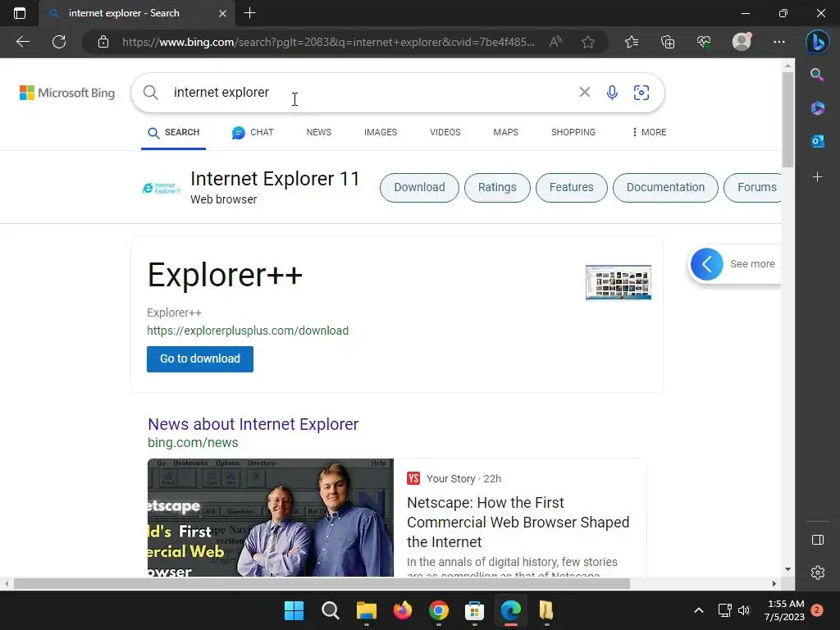Image resolution: width=840 pixels, height=630 pixels.
Task: Open Netscape First Commercial Web Browser headline
Action: [x=518, y=523]
